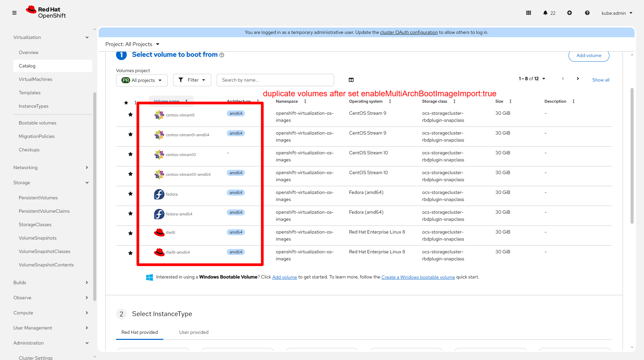This screenshot has width=644, height=360.
Task: Go to previous page of volumes
Action: (563, 79)
